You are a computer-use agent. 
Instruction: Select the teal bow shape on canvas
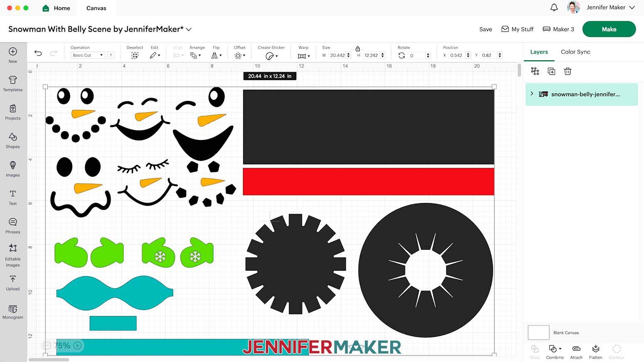tap(115, 293)
